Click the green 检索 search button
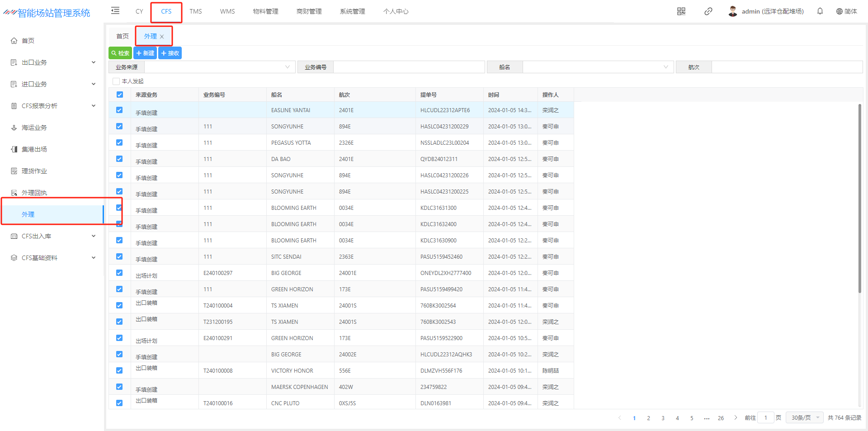 point(120,53)
